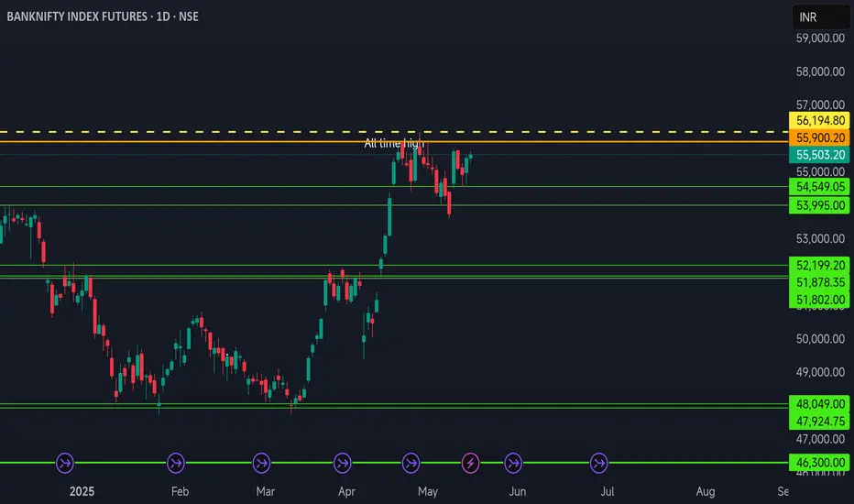Select the yellow 56,194.80 price label
The width and height of the screenshot is (854, 504).
pyautogui.click(x=819, y=120)
